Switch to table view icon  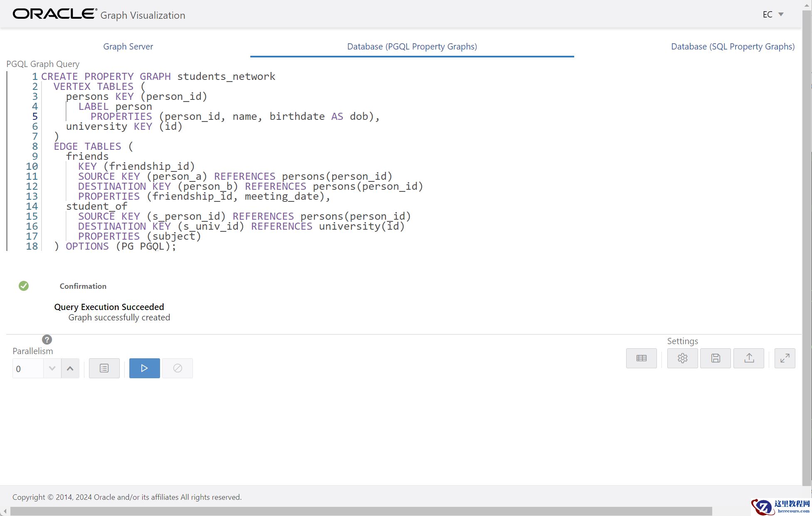click(x=641, y=358)
